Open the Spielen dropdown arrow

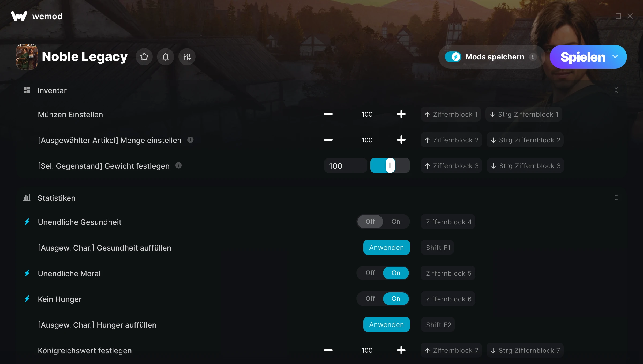point(615,57)
